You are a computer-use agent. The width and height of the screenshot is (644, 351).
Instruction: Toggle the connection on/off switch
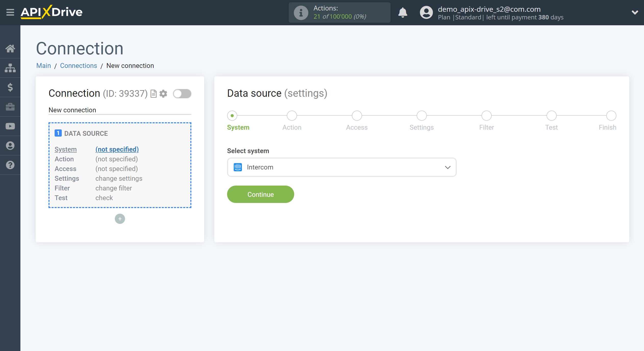182,94
